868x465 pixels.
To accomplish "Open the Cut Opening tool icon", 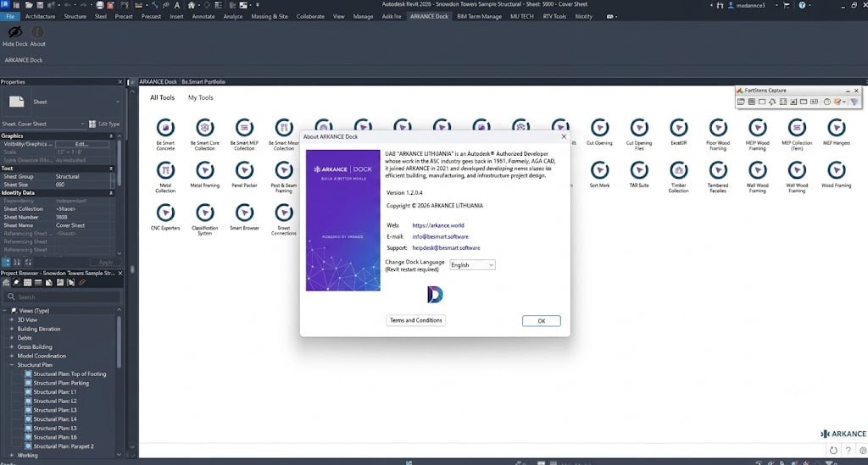I will pyautogui.click(x=599, y=128).
